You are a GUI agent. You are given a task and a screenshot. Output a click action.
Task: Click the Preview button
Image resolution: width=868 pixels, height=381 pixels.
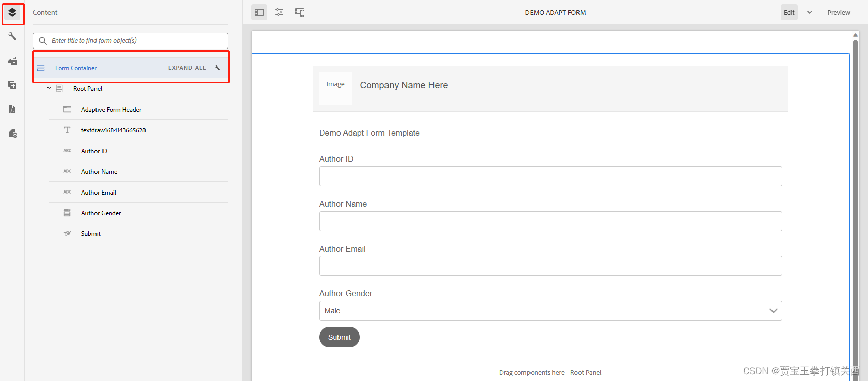[838, 12]
